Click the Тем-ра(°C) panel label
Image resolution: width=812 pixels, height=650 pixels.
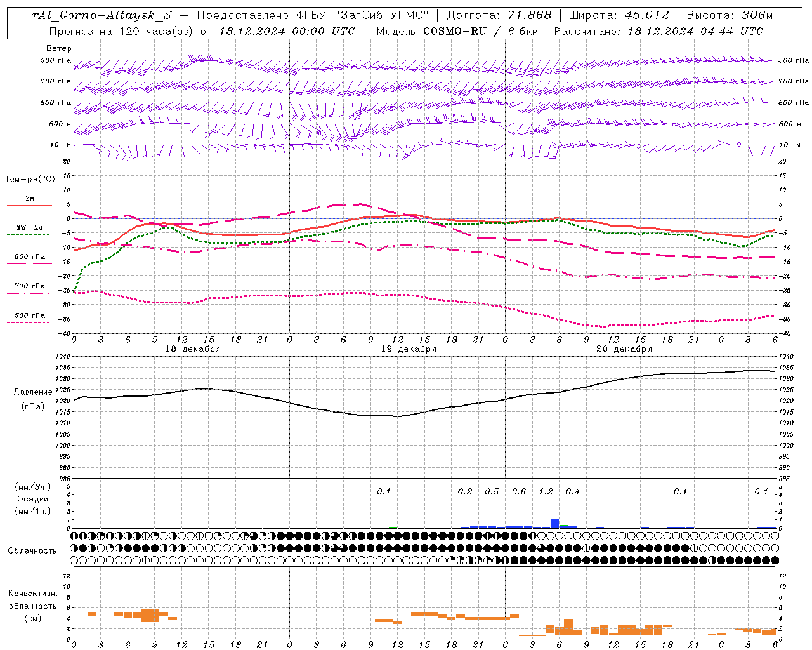coord(30,180)
